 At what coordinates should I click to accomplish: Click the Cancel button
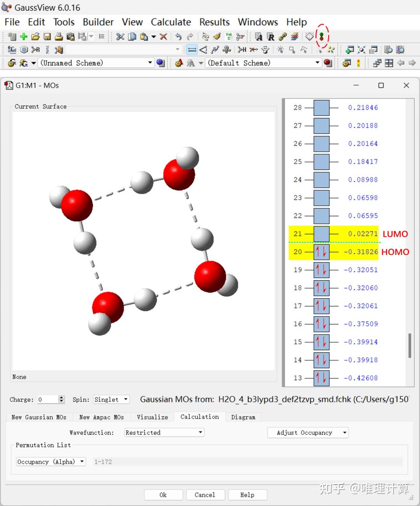coord(205,495)
